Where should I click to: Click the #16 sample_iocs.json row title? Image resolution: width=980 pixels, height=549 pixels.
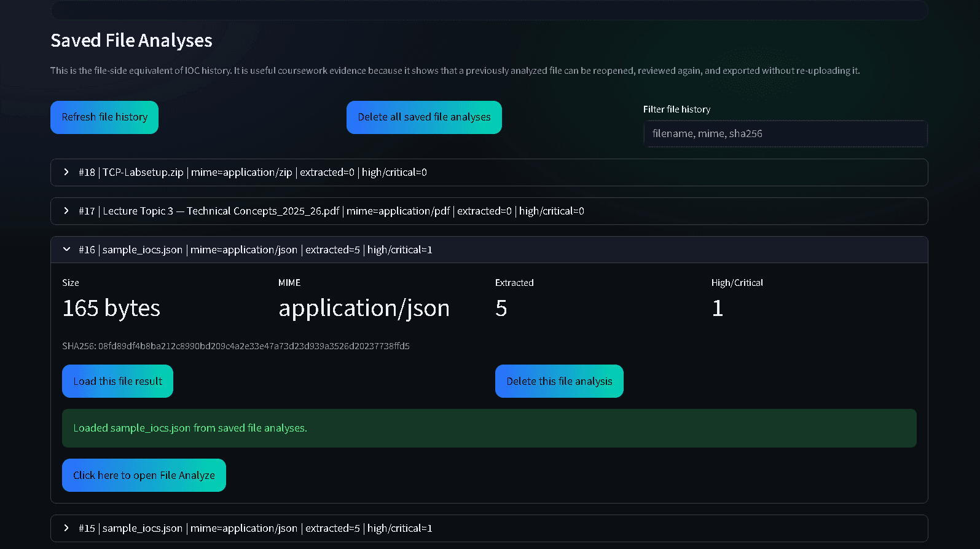tap(256, 250)
